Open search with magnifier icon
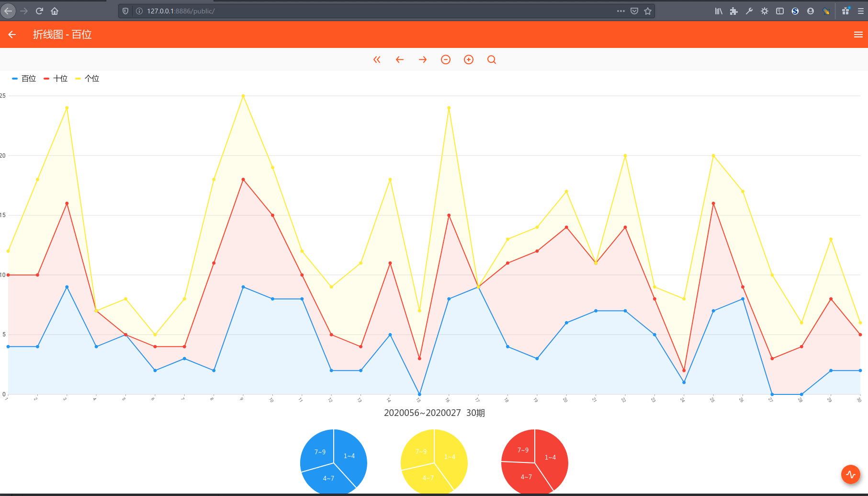 click(492, 59)
